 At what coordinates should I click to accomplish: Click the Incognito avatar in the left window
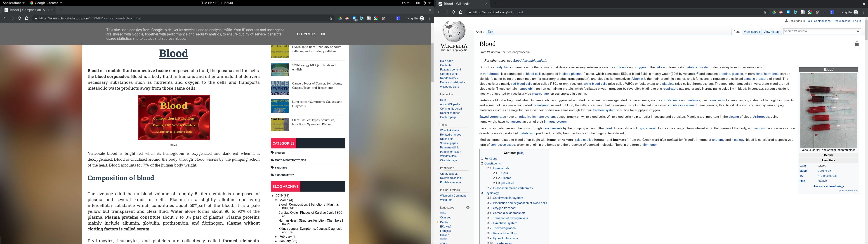(x=422, y=19)
